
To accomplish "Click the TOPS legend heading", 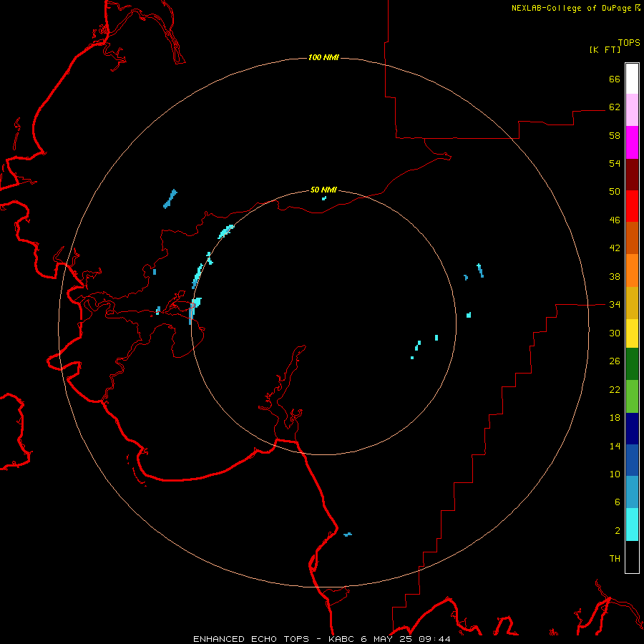I will [629, 42].
